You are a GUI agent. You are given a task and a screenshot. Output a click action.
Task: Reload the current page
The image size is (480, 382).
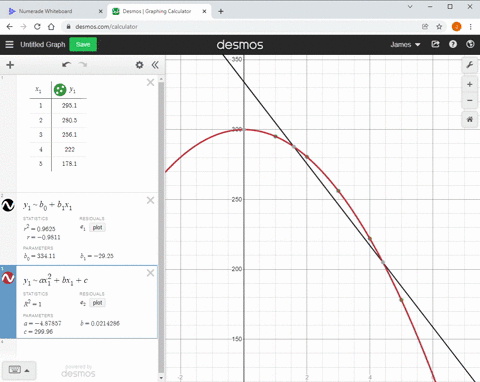pyautogui.click(x=37, y=27)
